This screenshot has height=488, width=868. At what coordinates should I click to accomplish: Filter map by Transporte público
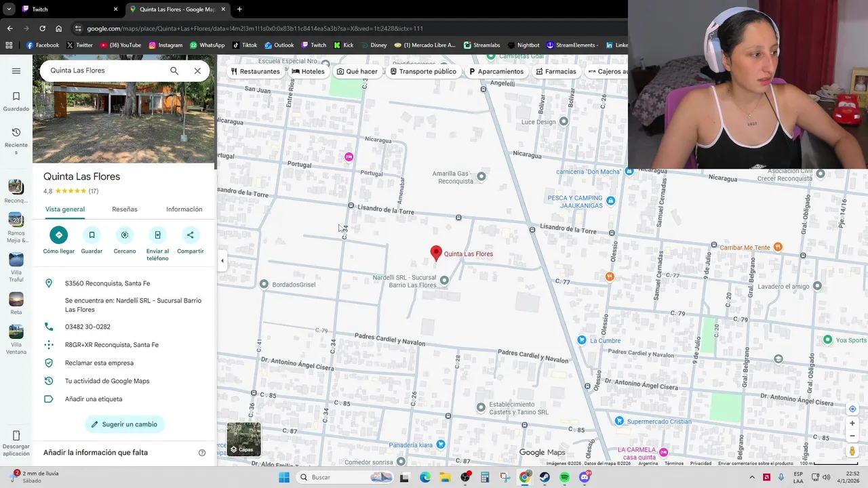423,71
